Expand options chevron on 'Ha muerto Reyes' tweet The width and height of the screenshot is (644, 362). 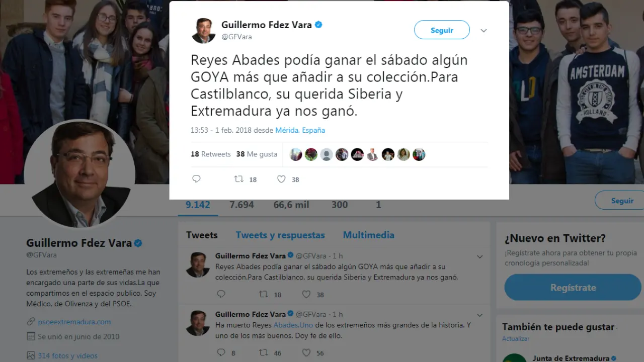tap(479, 315)
